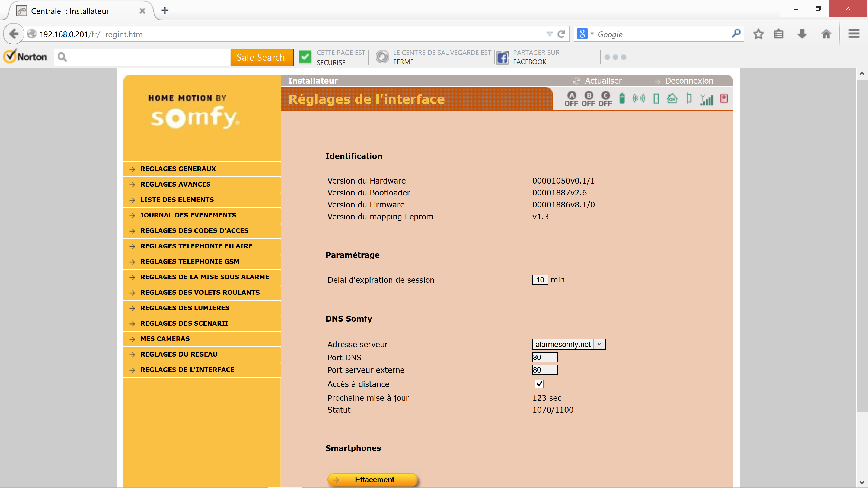Open the Adresse serveur alarmesomfy.net dropdown

[x=569, y=344]
